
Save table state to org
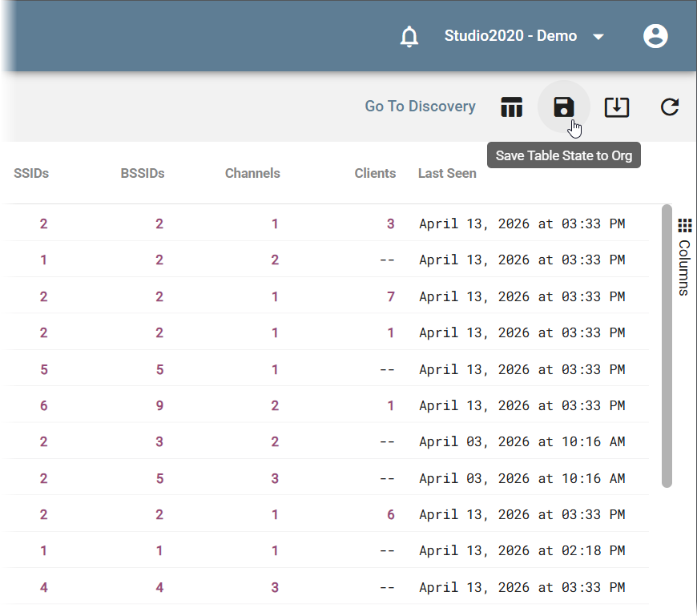coord(564,107)
